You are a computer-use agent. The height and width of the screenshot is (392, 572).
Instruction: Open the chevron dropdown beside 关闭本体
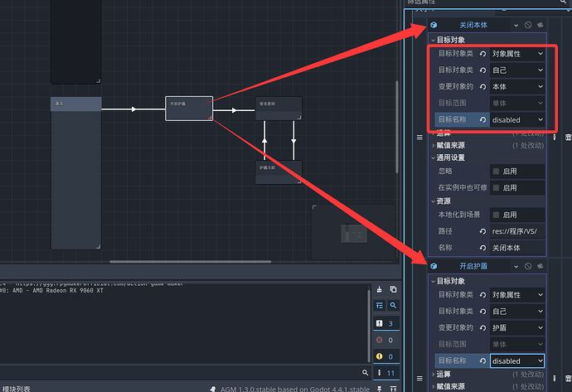tap(516, 26)
